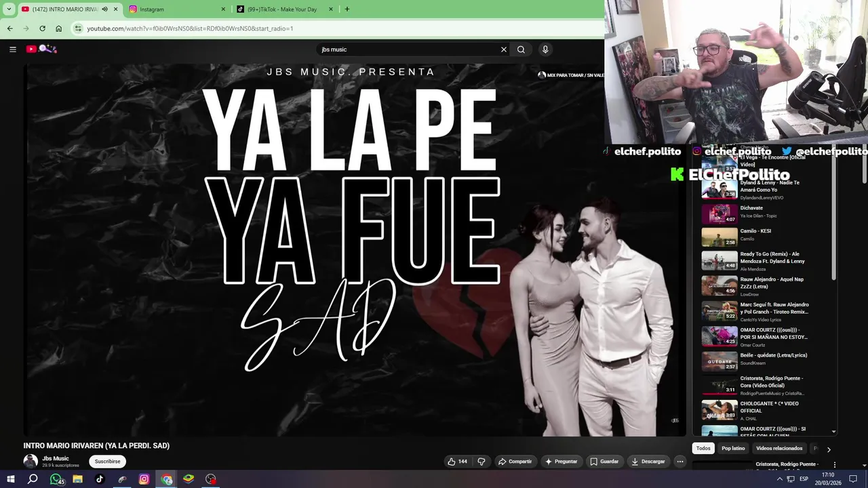View site information in address bar

pyautogui.click(x=78, y=28)
